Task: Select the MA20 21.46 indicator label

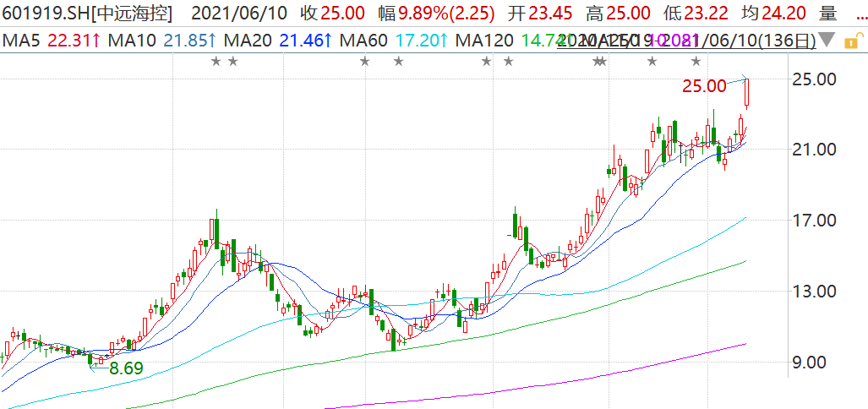Action: [276, 41]
